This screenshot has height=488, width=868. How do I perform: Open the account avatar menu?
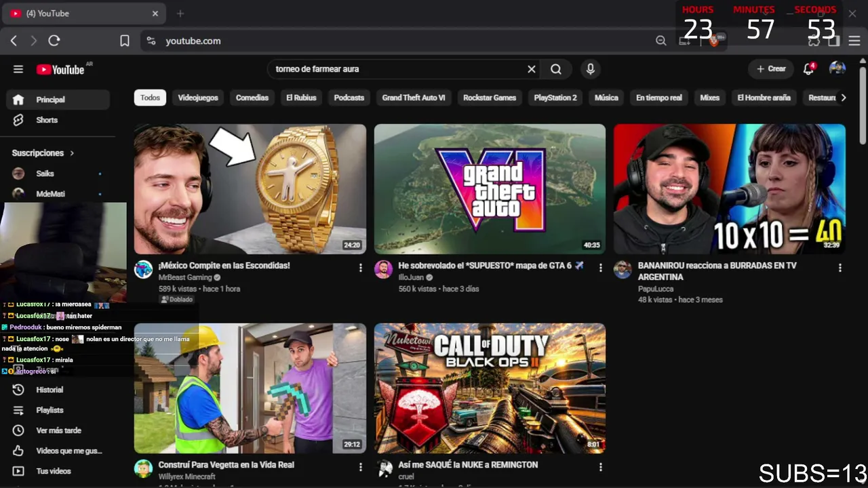coord(837,68)
